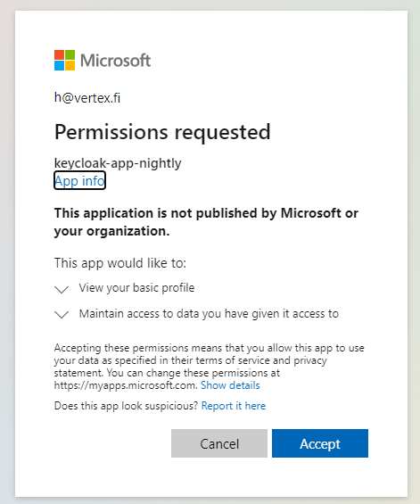This screenshot has height=504, width=420.
Task: Click the keycloak-app-nightly app name
Action: point(118,163)
